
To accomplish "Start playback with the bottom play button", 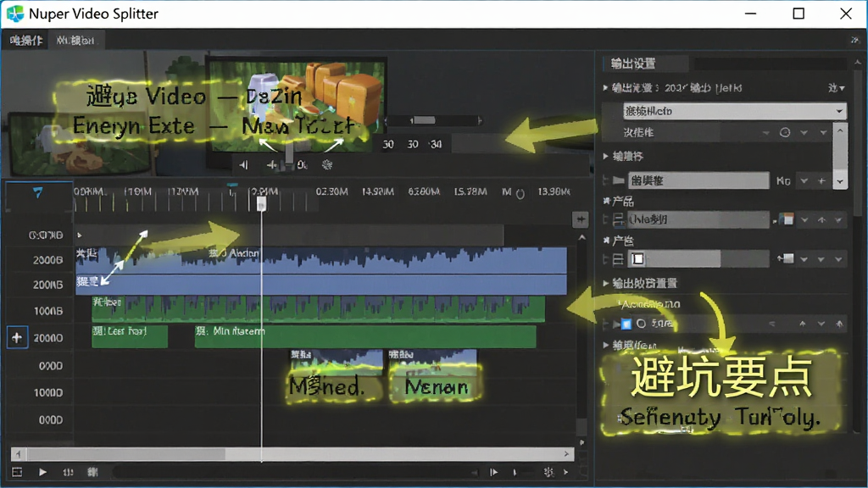I will click(x=42, y=472).
